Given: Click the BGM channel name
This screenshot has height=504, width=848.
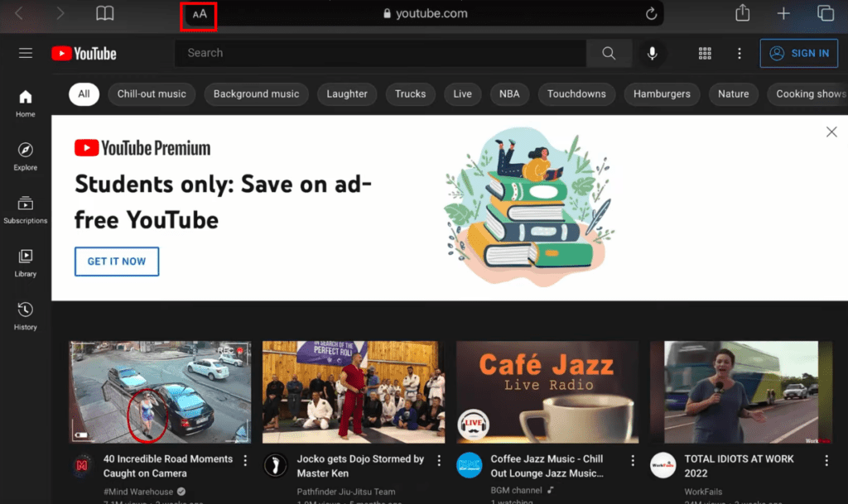Looking at the screenshot, I should (x=516, y=490).
